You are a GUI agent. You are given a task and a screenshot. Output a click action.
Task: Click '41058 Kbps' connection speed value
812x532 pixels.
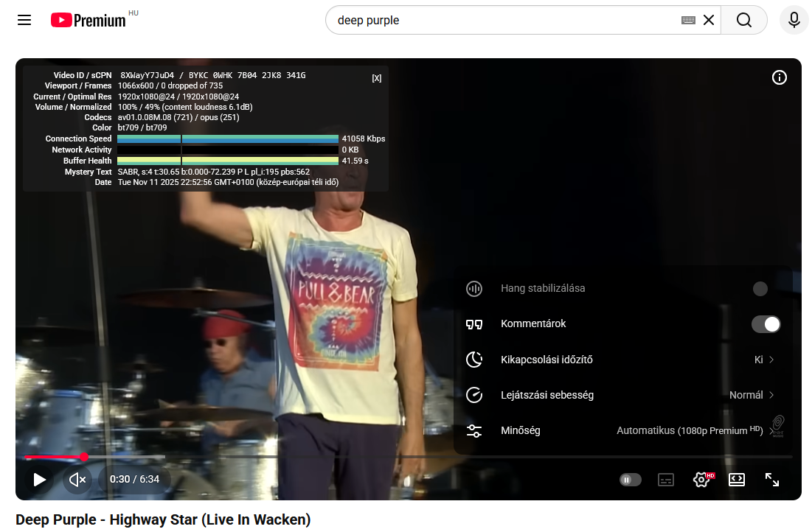click(x=364, y=139)
